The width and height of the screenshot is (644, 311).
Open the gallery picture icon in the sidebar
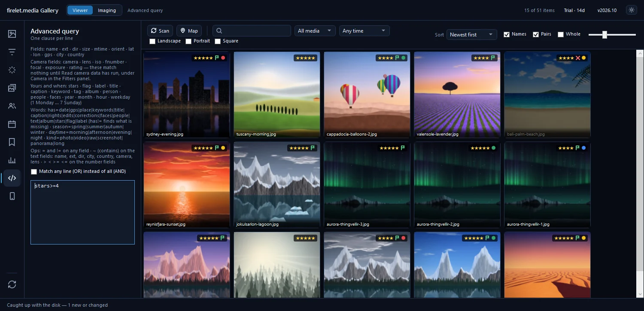[x=12, y=34]
